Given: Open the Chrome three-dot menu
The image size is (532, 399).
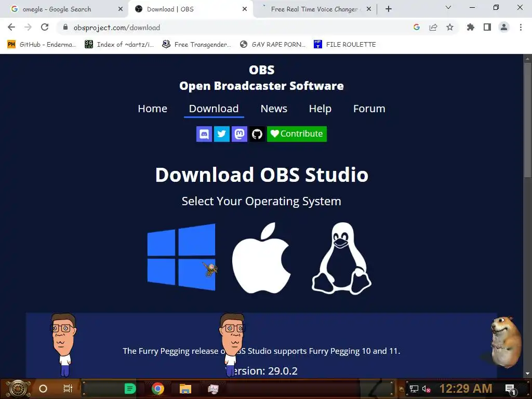Looking at the screenshot, I should coord(521,28).
